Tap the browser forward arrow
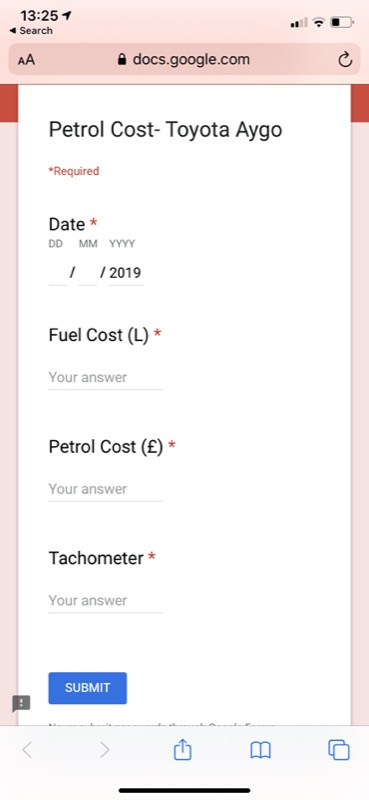This screenshot has height=800, width=369. point(105,750)
